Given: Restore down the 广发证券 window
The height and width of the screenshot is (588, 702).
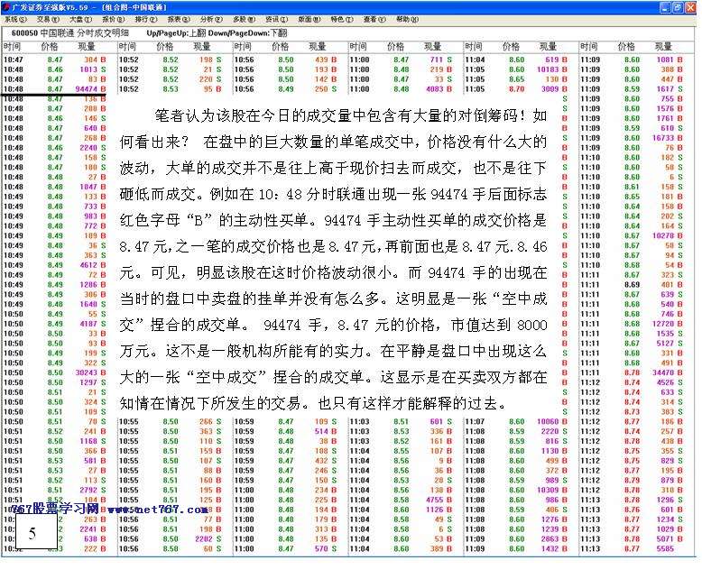Looking at the screenshot, I should pos(678,6).
